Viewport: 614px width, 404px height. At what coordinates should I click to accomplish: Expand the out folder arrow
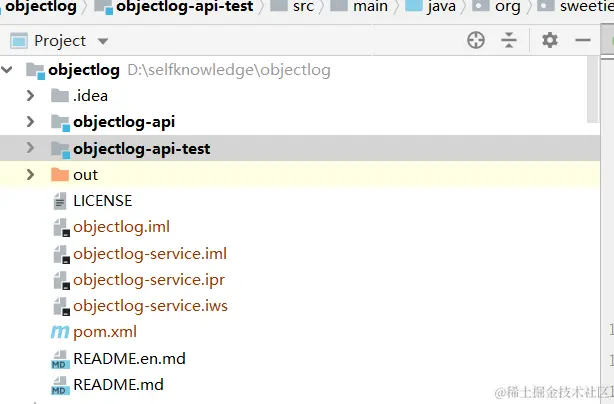30,174
